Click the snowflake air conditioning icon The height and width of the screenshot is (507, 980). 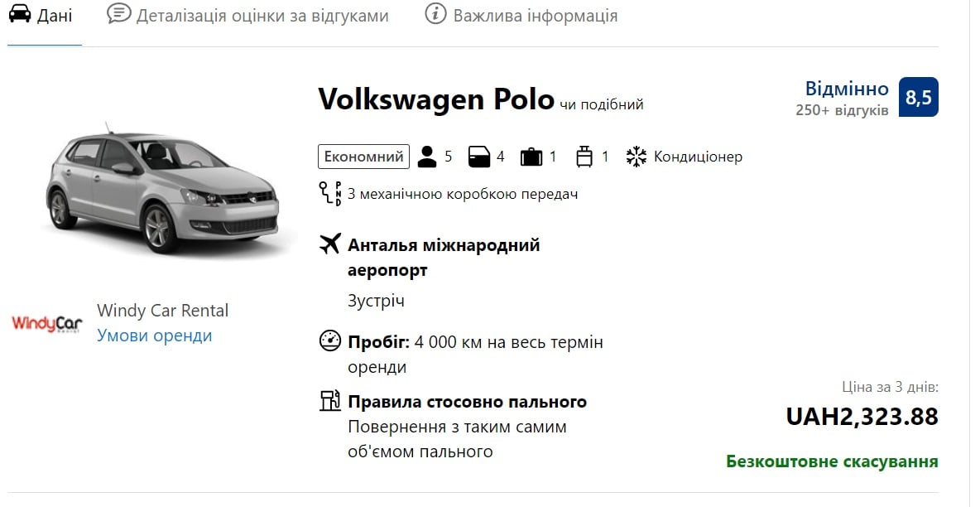click(637, 157)
